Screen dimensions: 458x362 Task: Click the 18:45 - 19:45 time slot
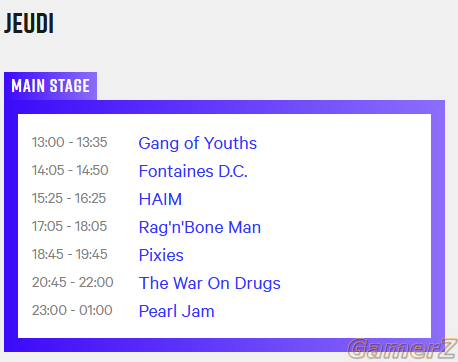point(69,254)
